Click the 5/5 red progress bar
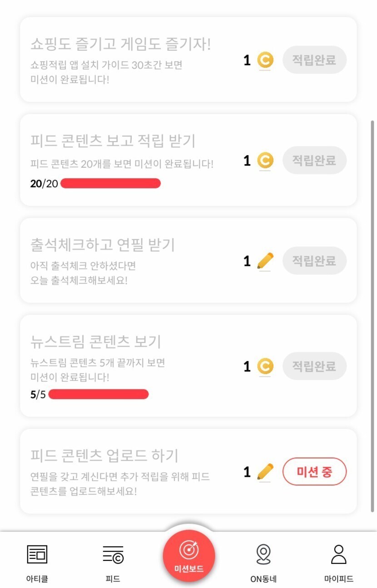Screen dimensions: 377x588 tap(99, 394)
